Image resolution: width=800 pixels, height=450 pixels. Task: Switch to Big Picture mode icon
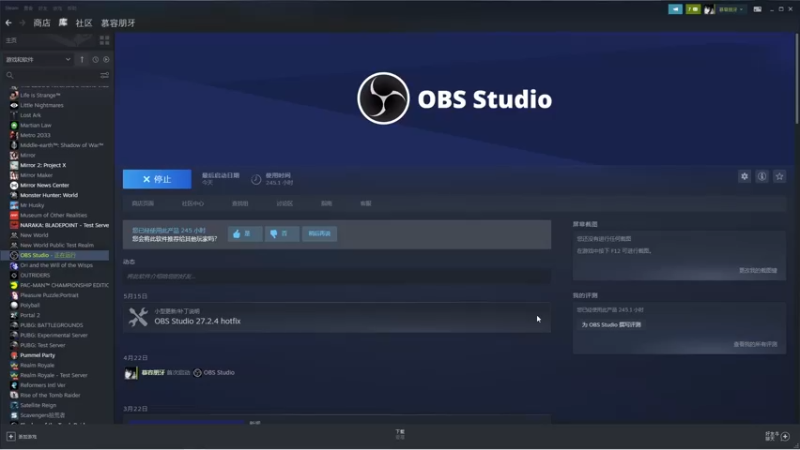tap(758, 9)
